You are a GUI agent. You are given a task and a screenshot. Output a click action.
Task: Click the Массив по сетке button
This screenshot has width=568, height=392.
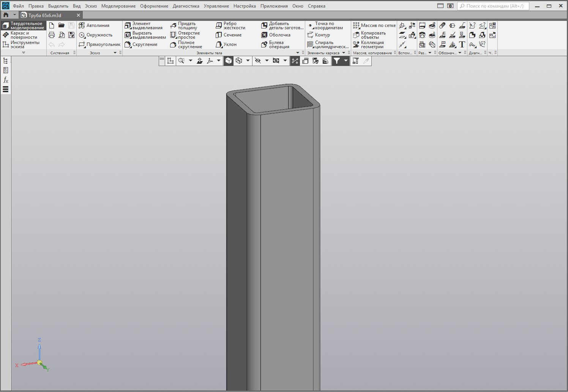click(374, 25)
